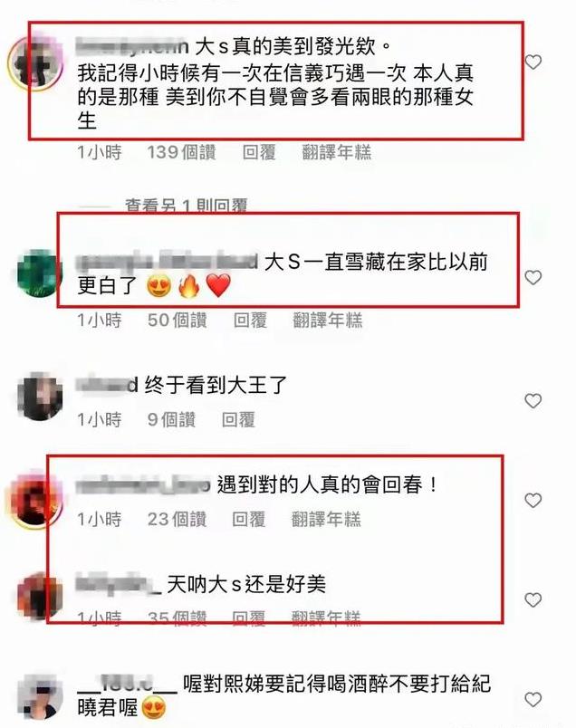
Task: Heart the 遇到對的人真的會回春 comment
Action: point(533,500)
